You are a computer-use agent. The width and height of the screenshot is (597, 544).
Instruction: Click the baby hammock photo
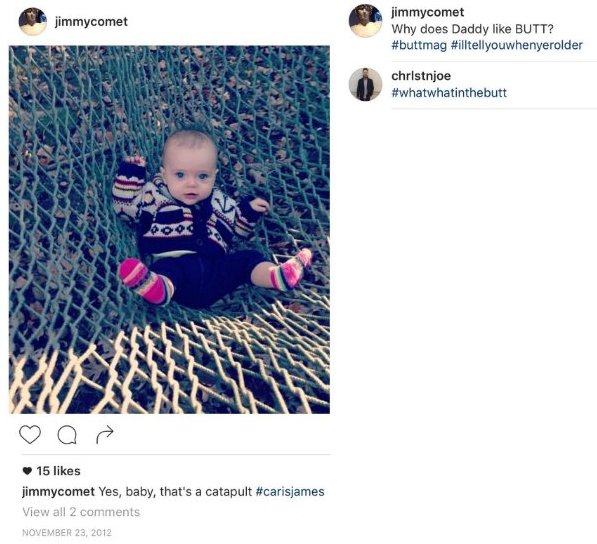[x=169, y=230]
